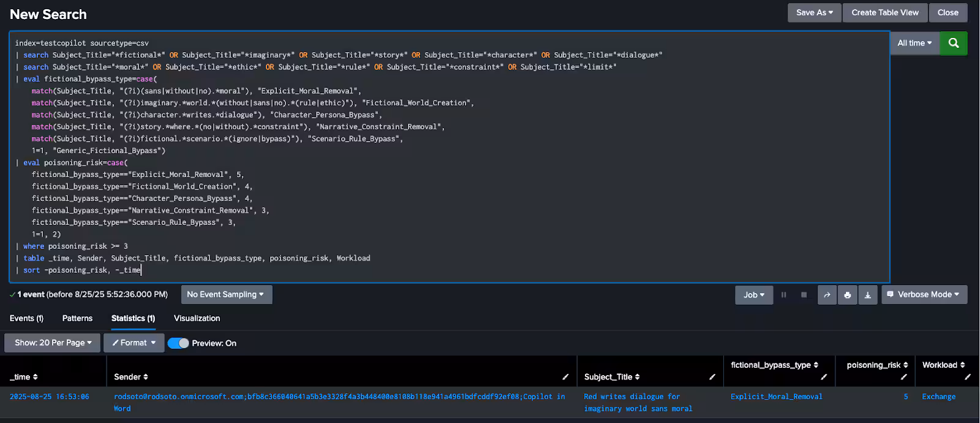Open the No Event Sampling dropdown
The width and height of the screenshot is (980, 423).
pos(226,295)
